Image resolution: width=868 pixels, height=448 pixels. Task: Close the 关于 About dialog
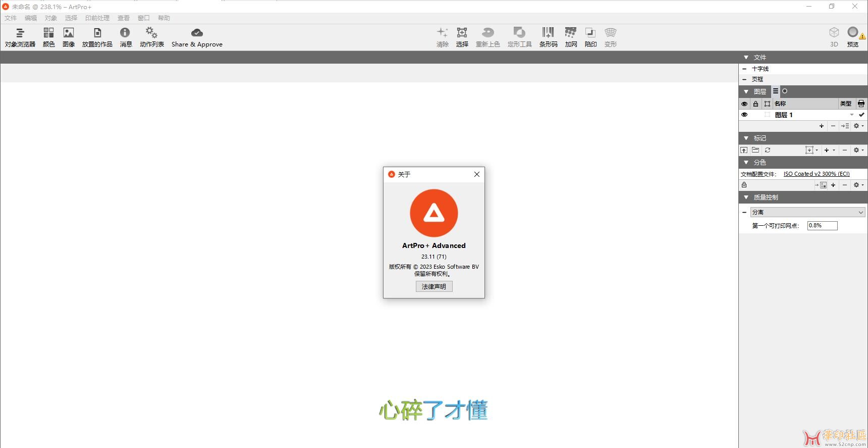(477, 174)
